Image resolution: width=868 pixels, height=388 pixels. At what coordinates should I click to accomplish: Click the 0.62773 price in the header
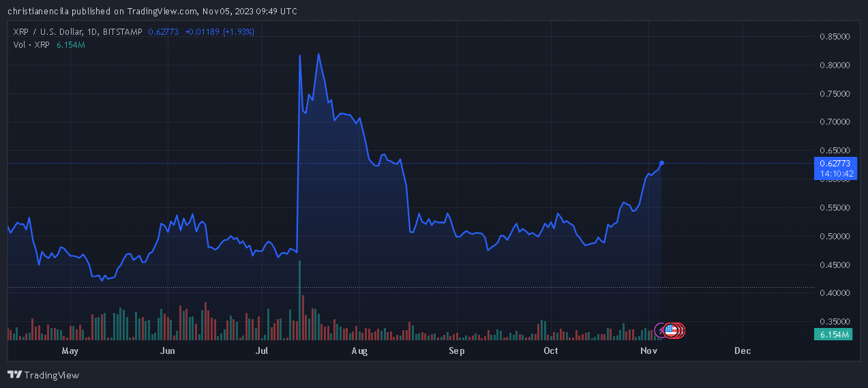tap(164, 31)
